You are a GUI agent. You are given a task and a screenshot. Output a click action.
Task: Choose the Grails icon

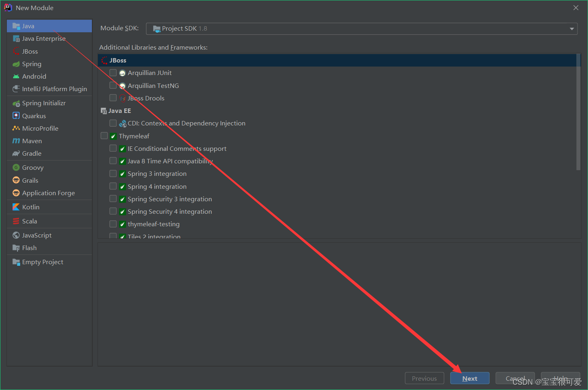[16, 180]
